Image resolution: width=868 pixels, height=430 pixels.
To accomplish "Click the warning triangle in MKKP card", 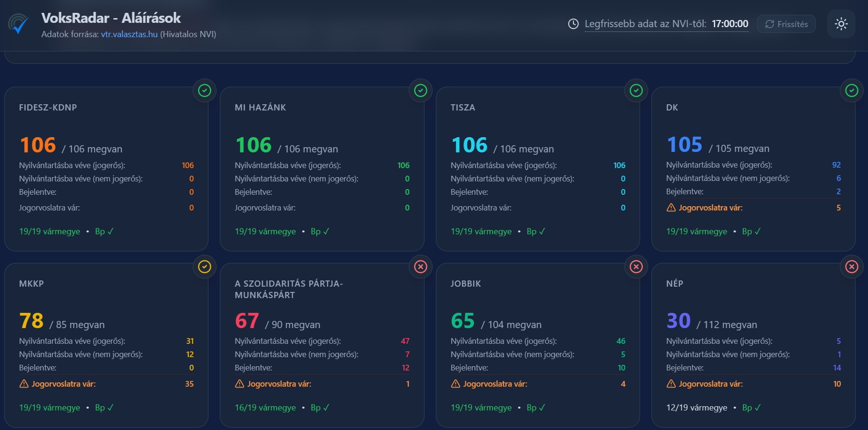I will pos(24,384).
